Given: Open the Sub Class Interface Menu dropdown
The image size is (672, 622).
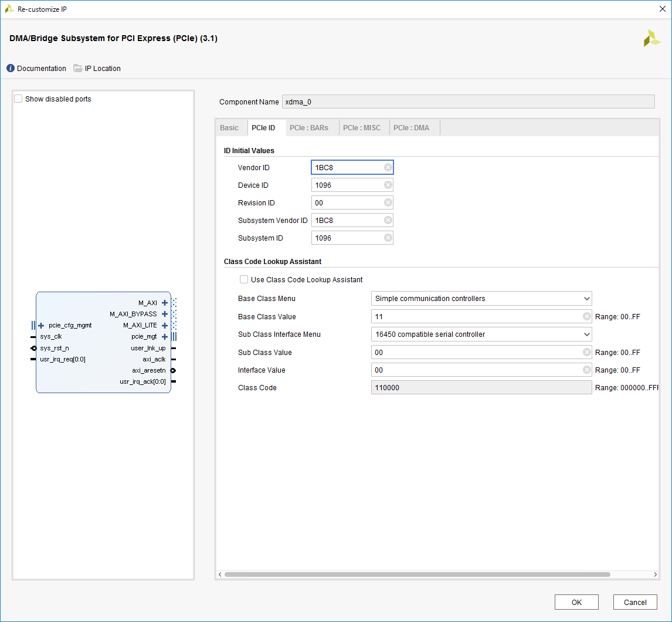Looking at the screenshot, I should pos(481,334).
